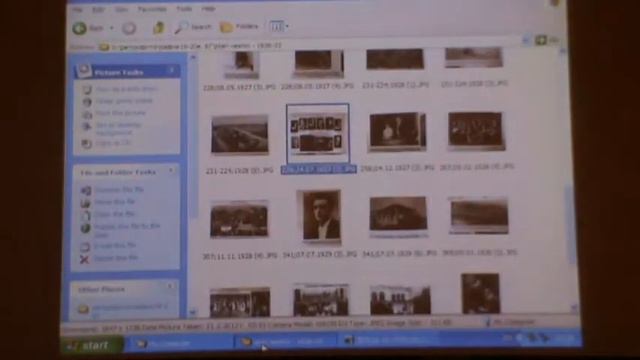Open the File menu

tap(77, 10)
